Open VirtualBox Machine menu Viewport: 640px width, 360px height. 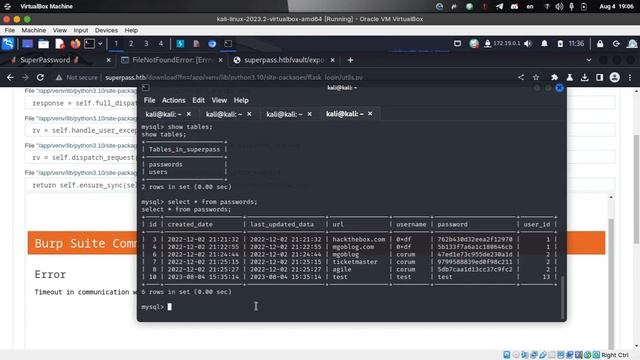pyautogui.click(x=33, y=30)
